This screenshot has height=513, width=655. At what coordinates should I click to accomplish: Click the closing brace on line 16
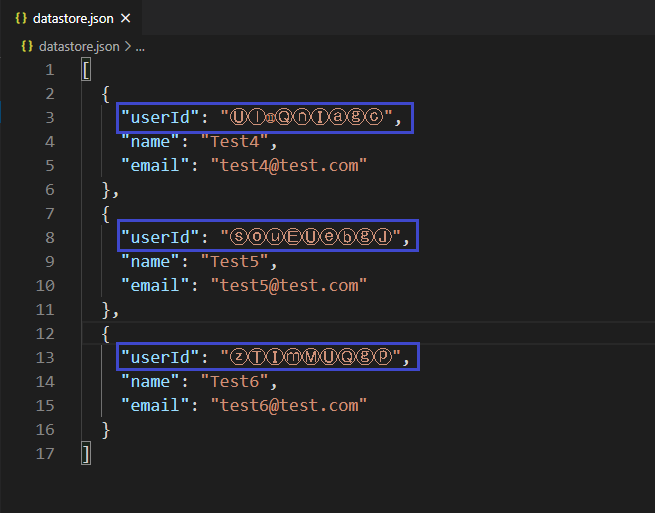pyautogui.click(x=106, y=430)
